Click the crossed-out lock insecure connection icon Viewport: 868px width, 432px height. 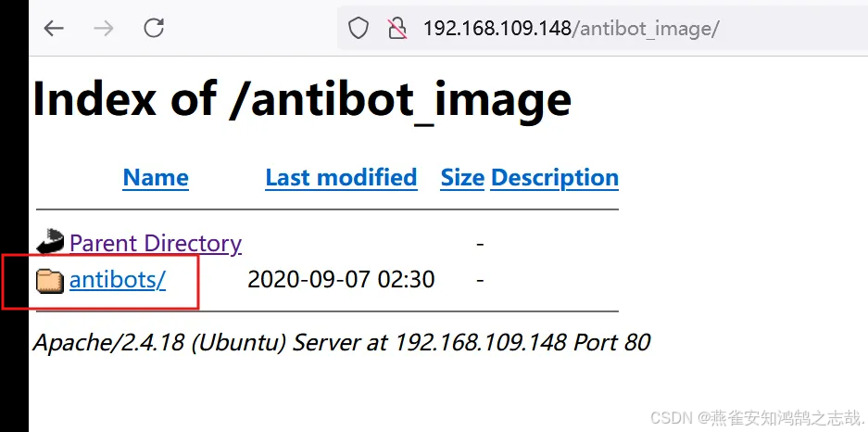pos(397,28)
